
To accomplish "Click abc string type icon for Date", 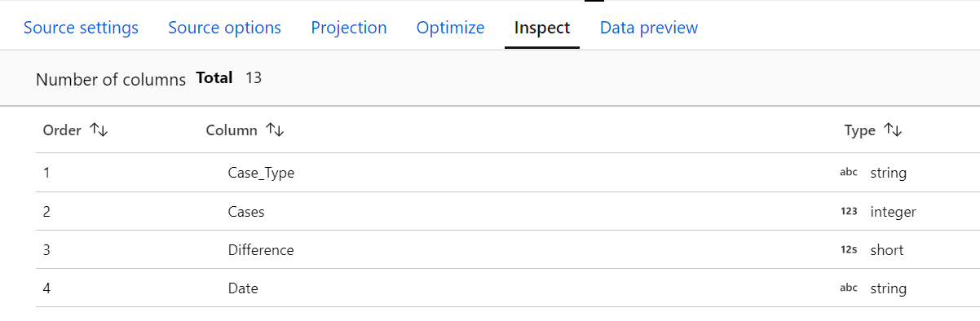I will [x=849, y=288].
